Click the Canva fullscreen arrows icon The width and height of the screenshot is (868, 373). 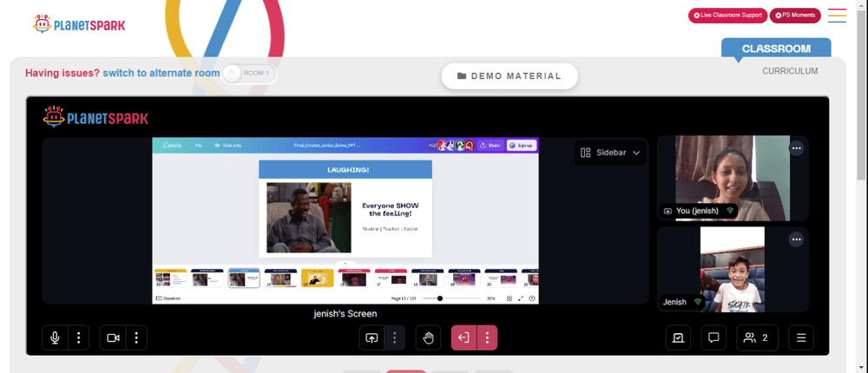click(x=520, y=298)
